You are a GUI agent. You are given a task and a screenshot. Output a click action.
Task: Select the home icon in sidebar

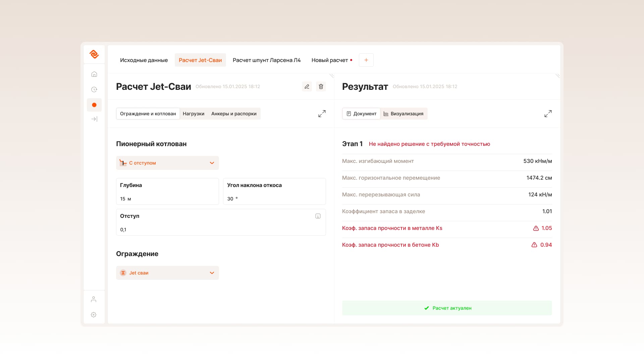click(94, 74)
